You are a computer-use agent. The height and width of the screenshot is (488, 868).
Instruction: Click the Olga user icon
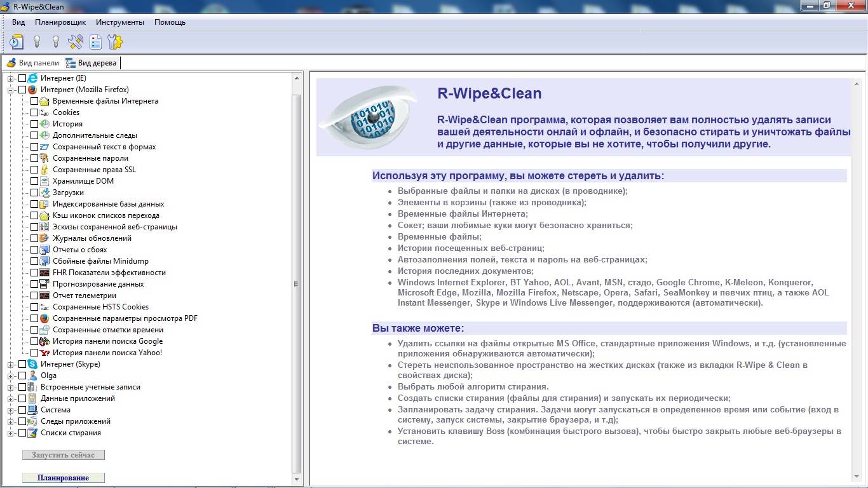(x=33, y=376)
